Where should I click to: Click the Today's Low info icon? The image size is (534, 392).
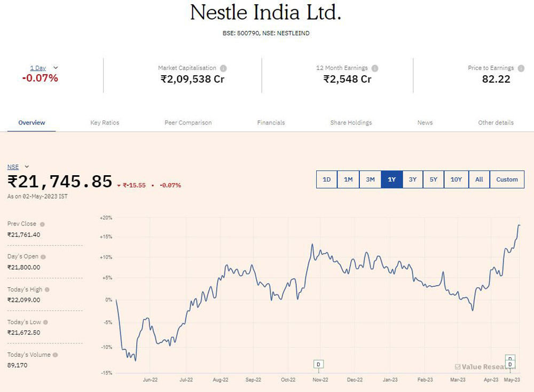pyautogui.click(x=45, y=322)
